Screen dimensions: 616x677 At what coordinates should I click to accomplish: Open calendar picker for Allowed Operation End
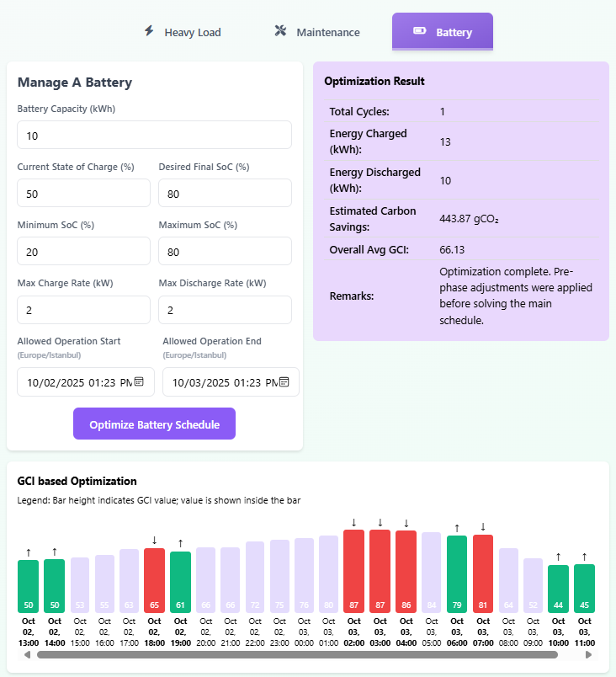tap(284, 382)
